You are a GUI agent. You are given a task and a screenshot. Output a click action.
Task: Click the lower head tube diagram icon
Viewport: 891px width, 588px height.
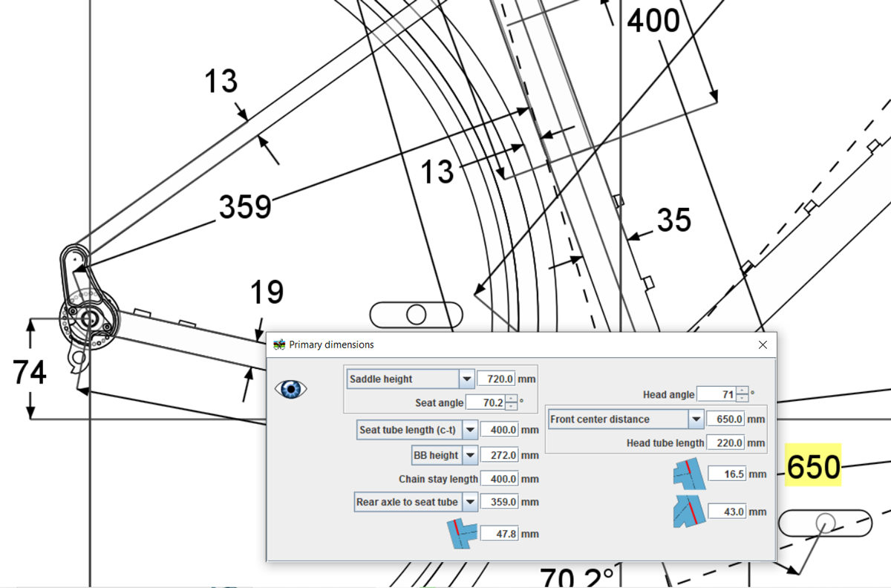[x=688, y=512]
